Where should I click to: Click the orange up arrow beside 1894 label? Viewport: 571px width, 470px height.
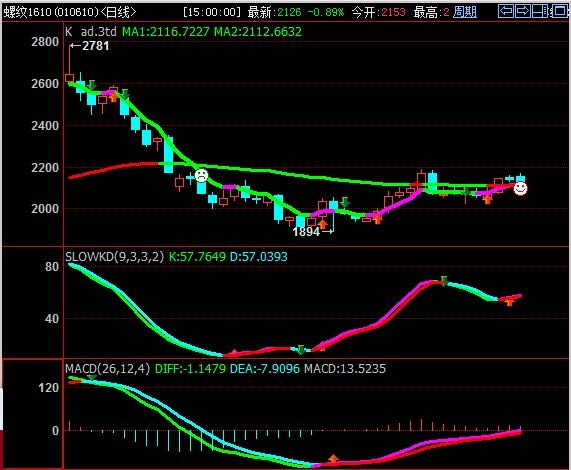(x=323, y=224)
